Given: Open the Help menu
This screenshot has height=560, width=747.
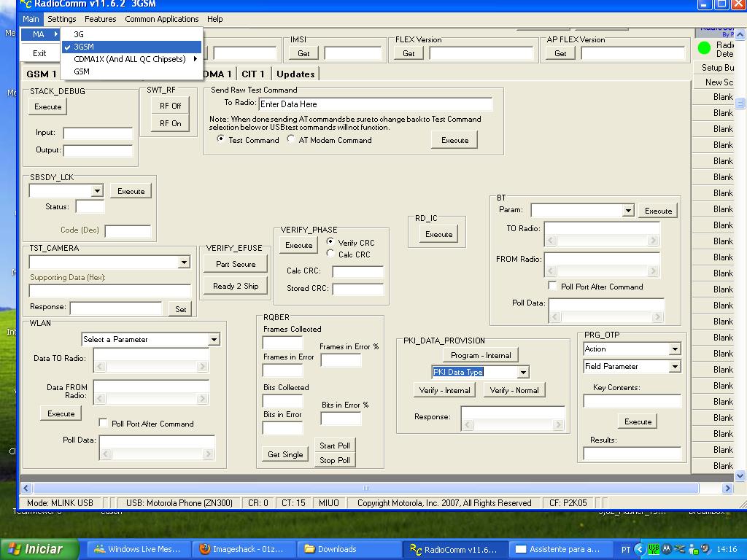Looking at the screenshot, I should tap(215, 19).
